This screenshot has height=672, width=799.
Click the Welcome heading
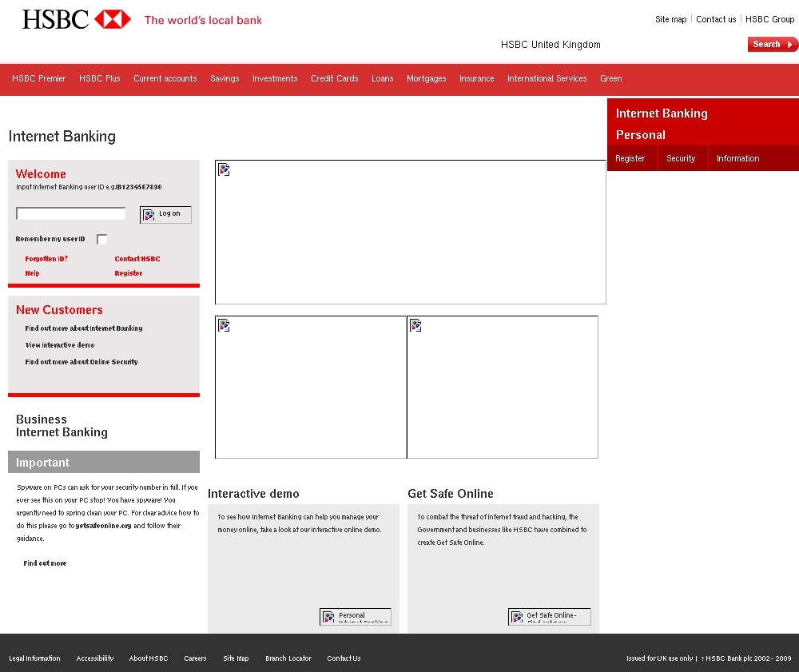(41, 173)
